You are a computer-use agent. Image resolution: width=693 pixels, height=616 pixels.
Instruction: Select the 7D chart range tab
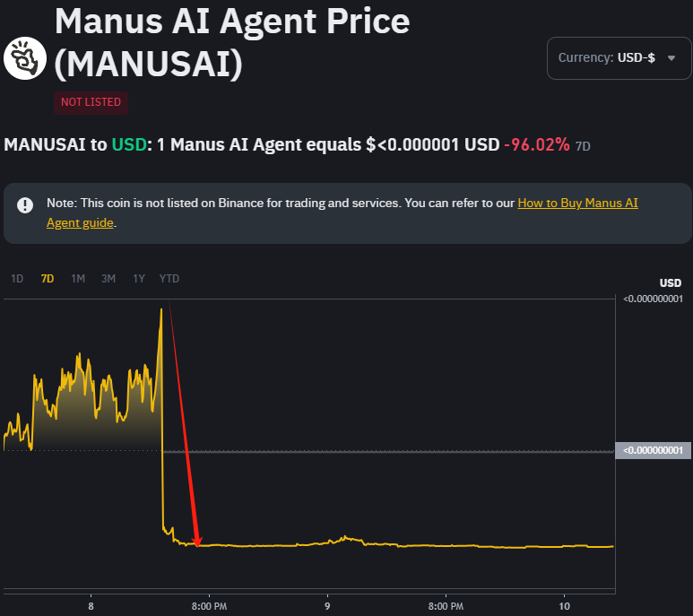tap(48, 279)
